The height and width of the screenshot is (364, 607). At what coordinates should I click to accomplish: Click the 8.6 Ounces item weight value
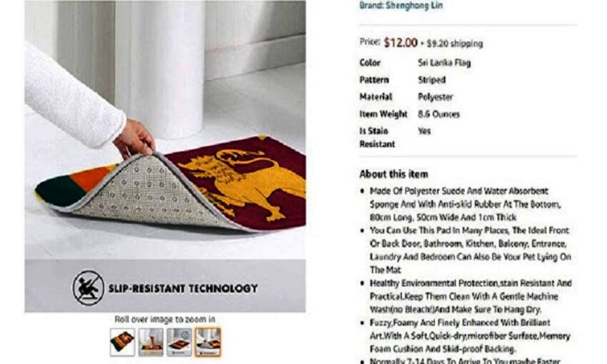[438, 114]
